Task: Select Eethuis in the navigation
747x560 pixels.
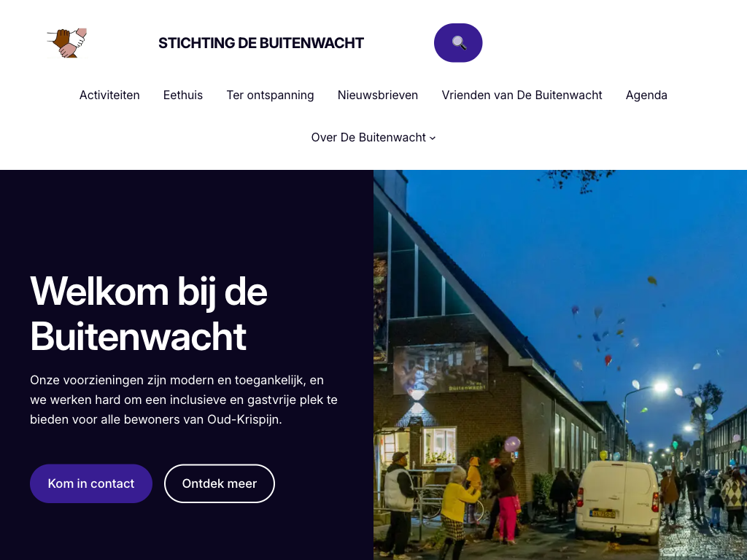Action: (183, 96)
